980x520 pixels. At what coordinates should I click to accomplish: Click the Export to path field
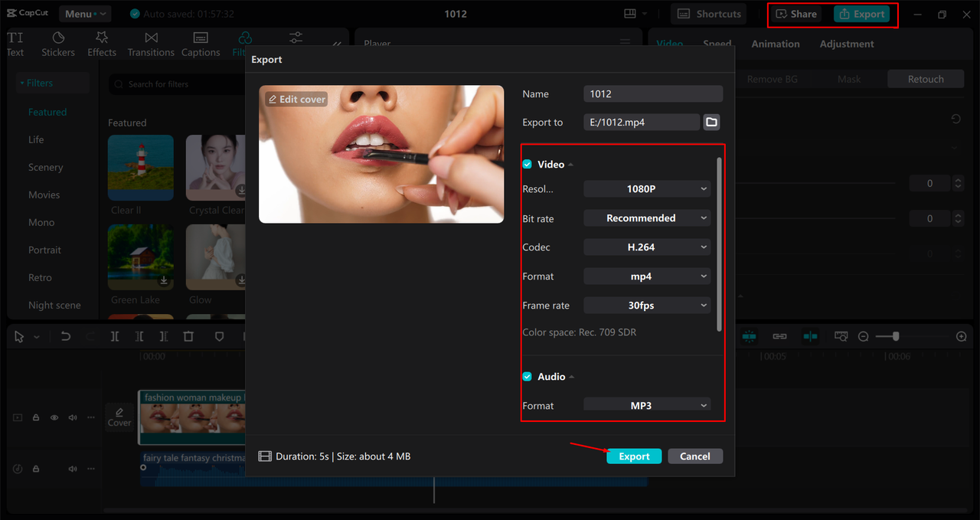click(x=642, y=122)
